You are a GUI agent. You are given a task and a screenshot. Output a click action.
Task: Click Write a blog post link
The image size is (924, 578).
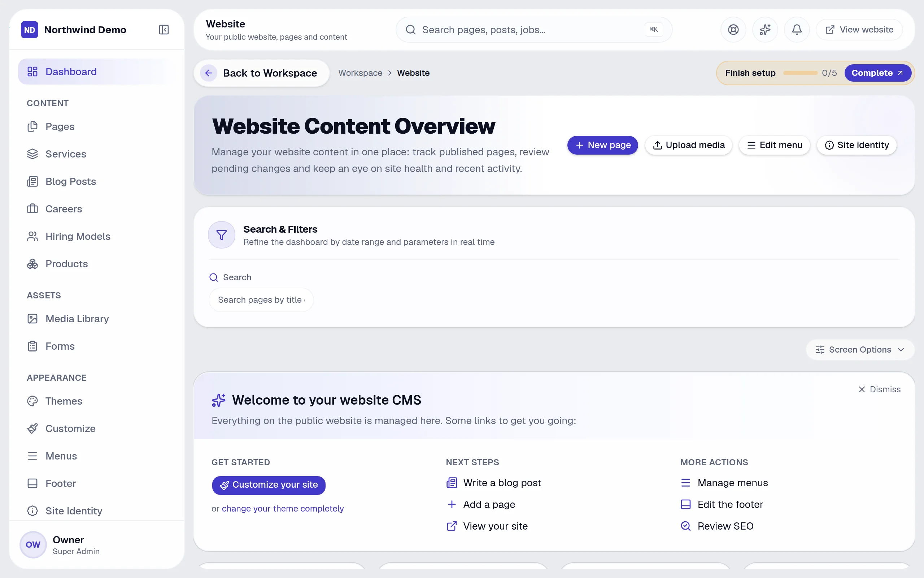(494, 483)
